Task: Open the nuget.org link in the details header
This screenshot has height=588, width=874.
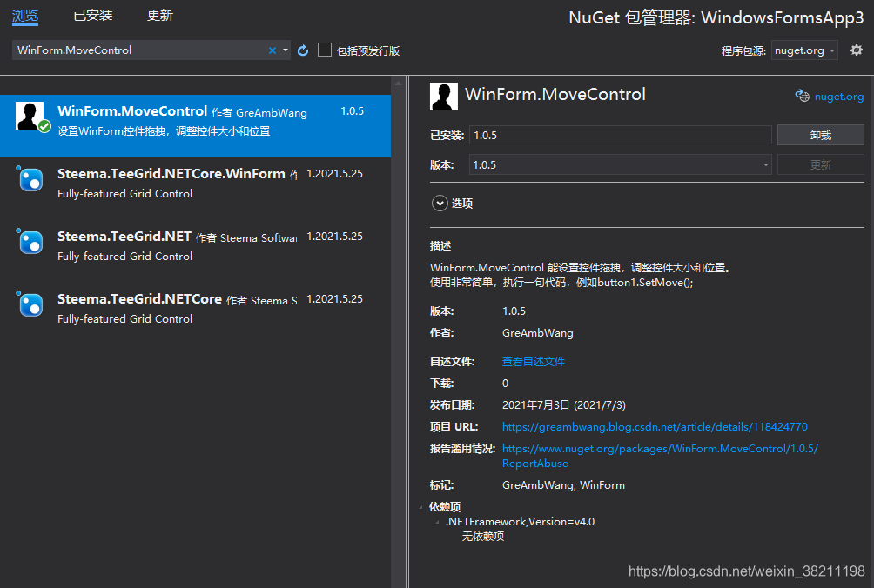Action: point(839,97)
